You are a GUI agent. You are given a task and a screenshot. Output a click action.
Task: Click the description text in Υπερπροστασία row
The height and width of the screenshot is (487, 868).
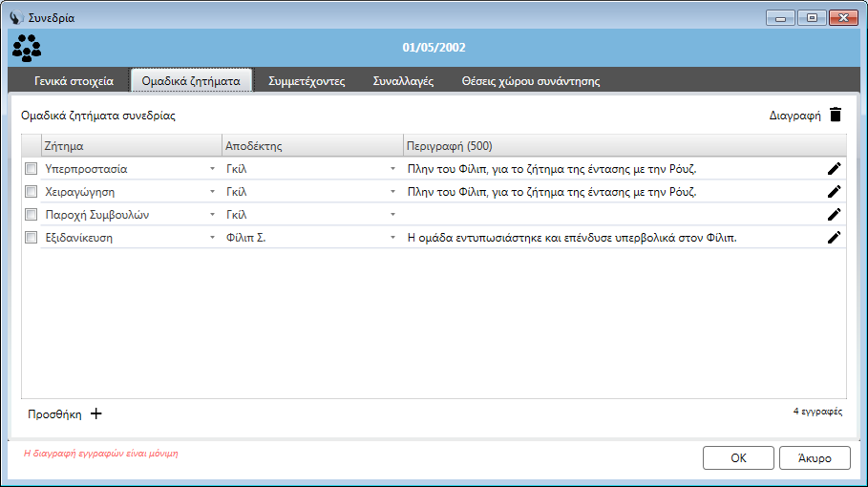tap(552, 169)
